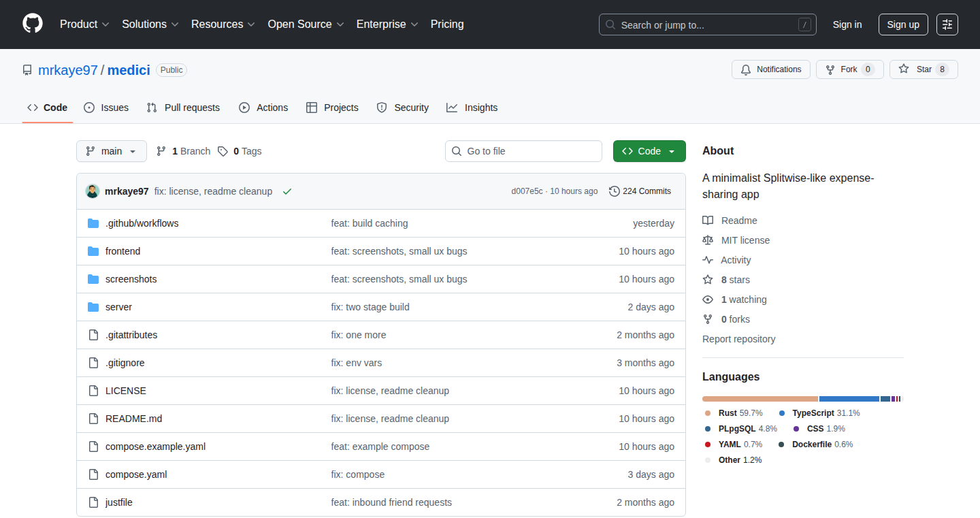Click the file icon for .gitattributes

click(x=93, y=335)
